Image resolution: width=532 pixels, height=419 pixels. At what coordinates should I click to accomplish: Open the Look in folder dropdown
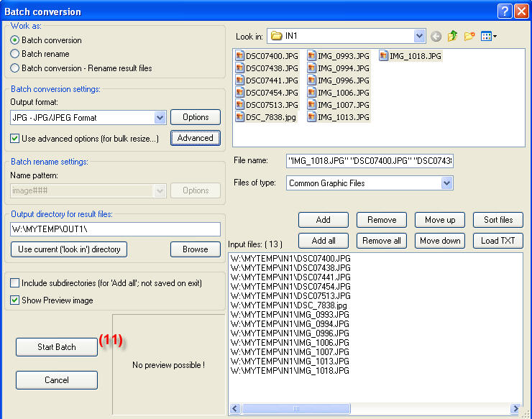(x=419, y=36)
